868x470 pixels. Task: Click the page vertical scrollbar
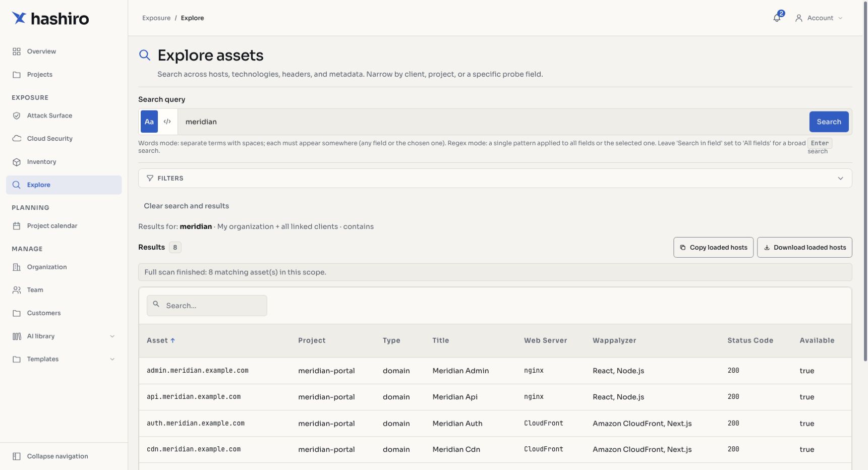865,182
